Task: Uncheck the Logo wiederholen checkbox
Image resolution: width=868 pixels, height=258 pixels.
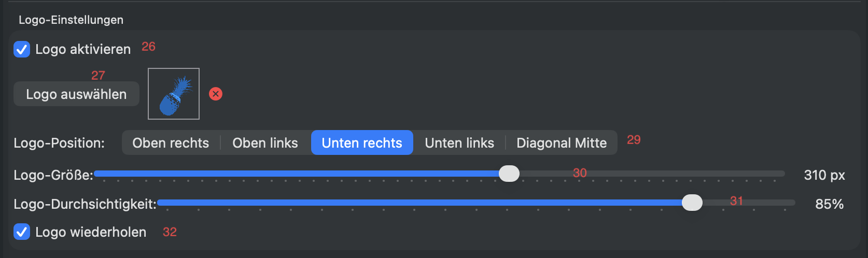Action: click(22, 232)
